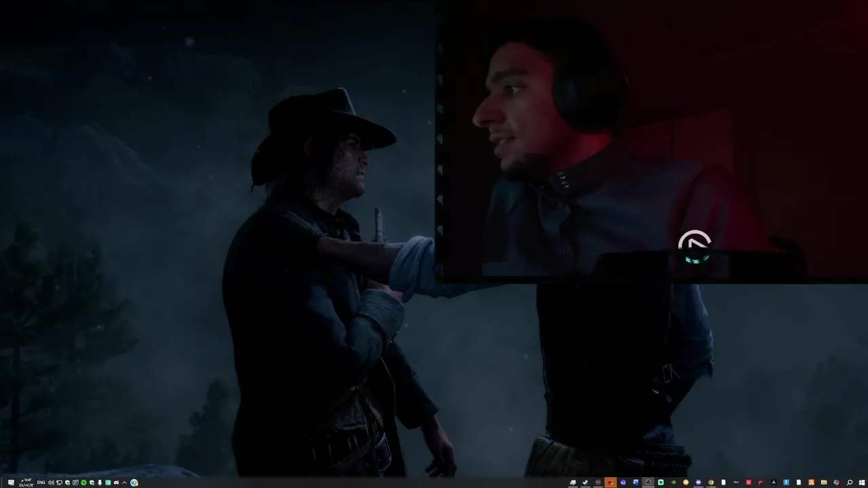This screenshot has width=868, height=488.
Task: Open Steam from the taskbar
Action: point(585,483)
